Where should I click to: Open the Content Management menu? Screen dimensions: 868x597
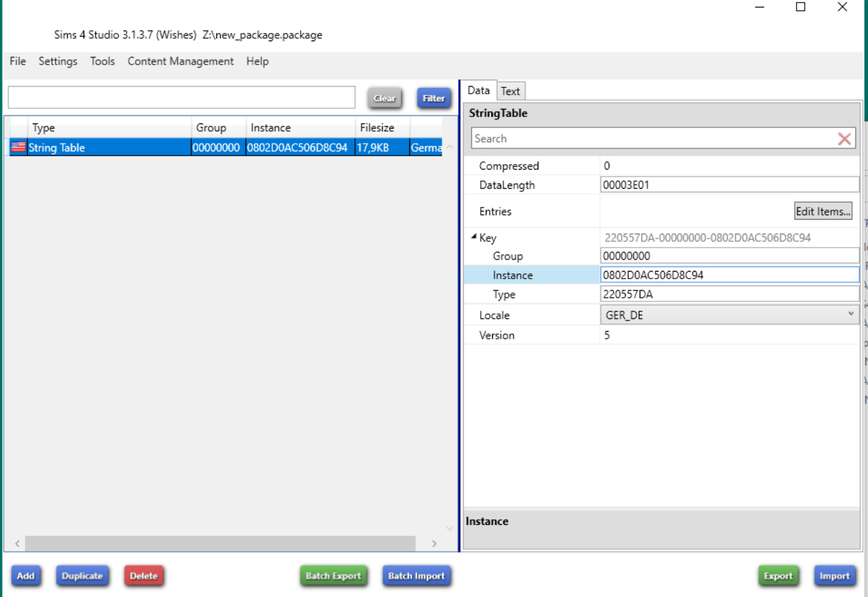tap(180, 61)
